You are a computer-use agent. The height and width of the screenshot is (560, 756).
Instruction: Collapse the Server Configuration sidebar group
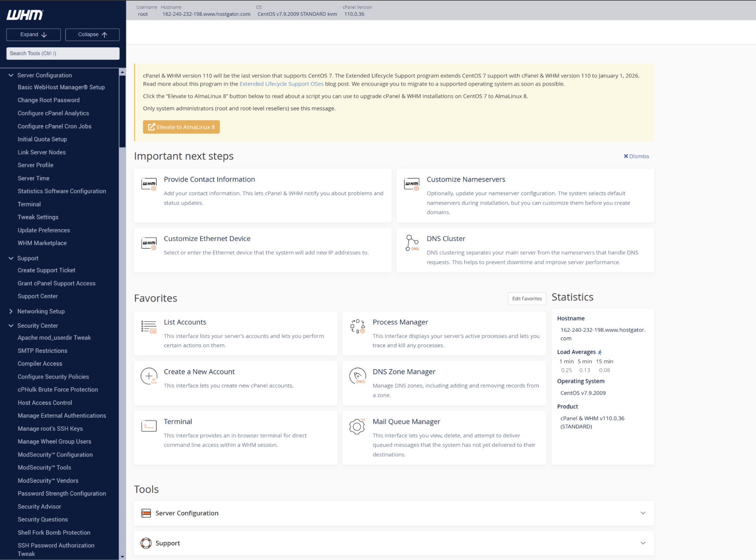pos(11,75)
